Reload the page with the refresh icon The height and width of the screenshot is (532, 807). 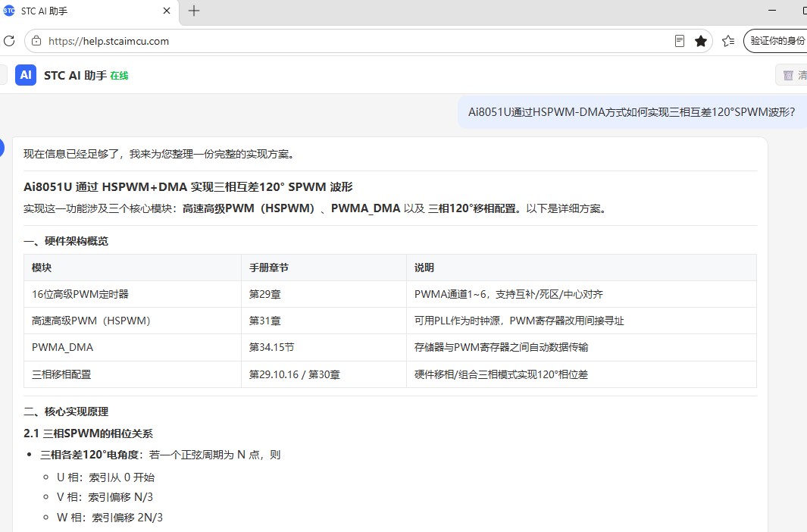click(9, 41)
